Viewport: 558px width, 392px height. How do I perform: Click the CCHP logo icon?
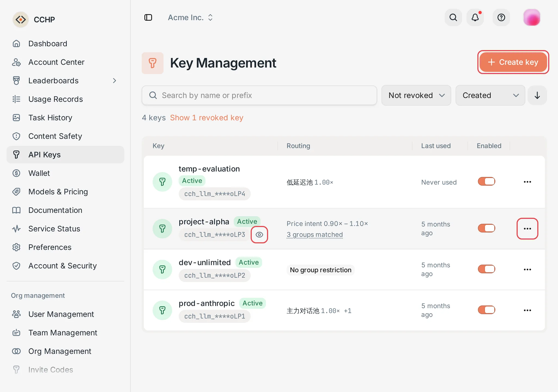coord(21,20)
